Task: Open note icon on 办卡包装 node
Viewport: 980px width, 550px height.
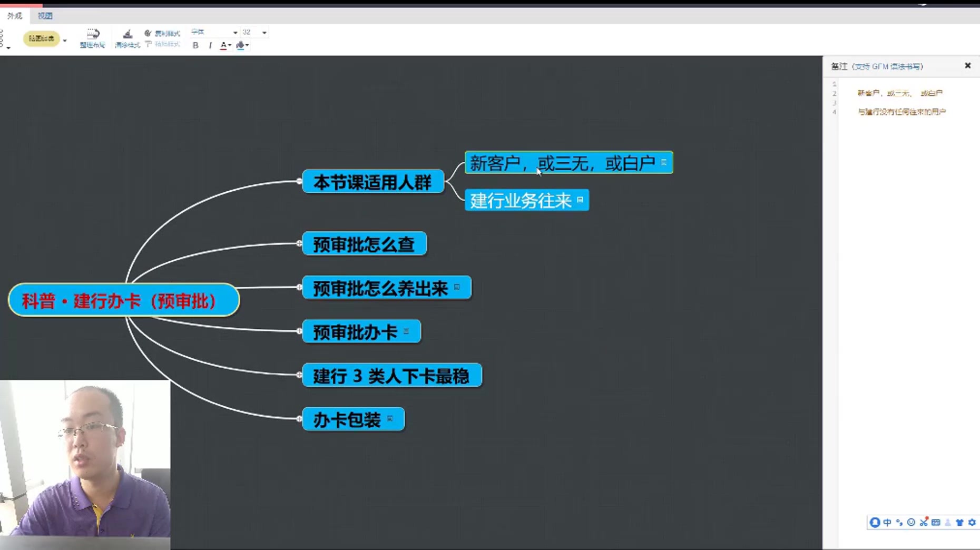Action: pyautogui.click(x=390, y=419)
